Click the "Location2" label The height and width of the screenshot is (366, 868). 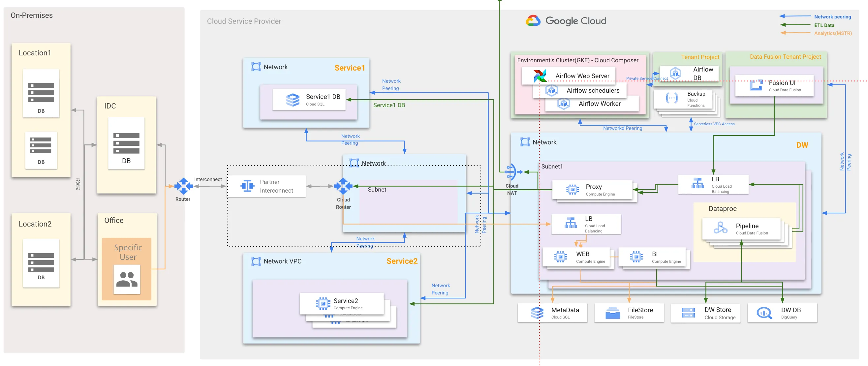pos(35,224)
